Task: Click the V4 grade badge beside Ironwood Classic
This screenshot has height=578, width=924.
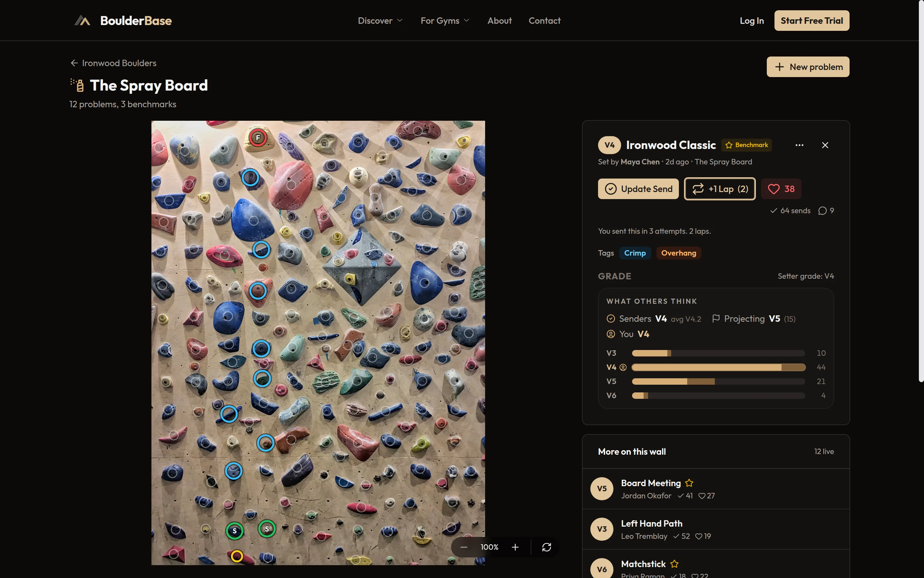Action: tap(609, 145)
